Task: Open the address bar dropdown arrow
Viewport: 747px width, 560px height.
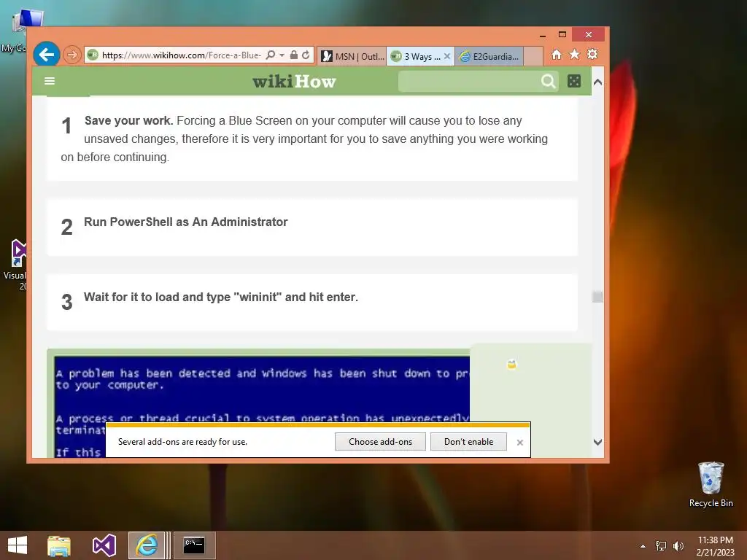Action: pyautogui.click(x=282, y=55)
